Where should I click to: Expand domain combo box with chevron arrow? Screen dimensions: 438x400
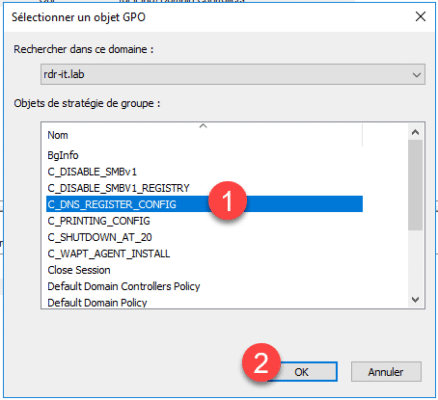point(416,75)
